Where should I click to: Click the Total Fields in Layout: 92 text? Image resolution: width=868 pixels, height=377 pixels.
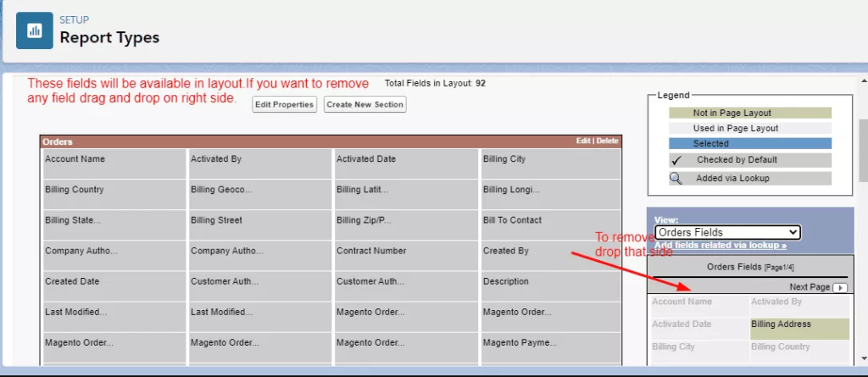click(x=435, y=84)
